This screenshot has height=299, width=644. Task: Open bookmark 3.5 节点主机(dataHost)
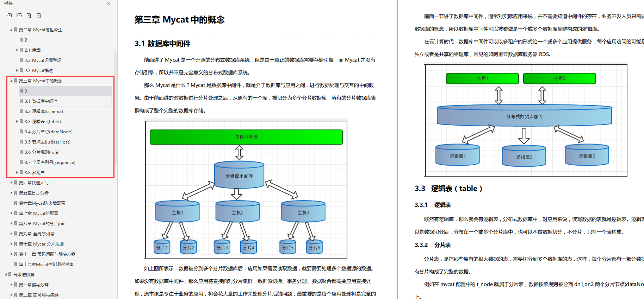click(x=48, y=142)
